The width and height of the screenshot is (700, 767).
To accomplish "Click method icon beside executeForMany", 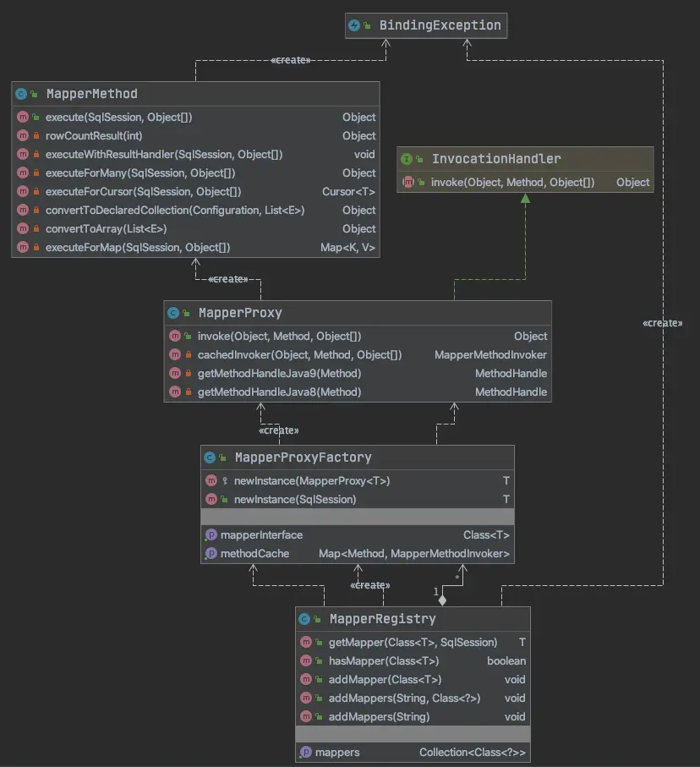I will [23, 173].
